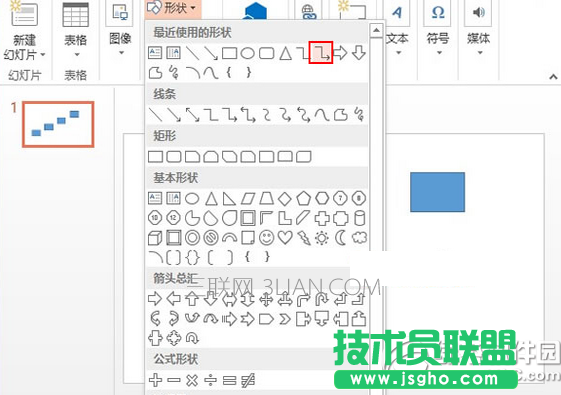Select the hexagon in 基本形状
Viewport: 561px width, 395px height.
pos(322,198)
